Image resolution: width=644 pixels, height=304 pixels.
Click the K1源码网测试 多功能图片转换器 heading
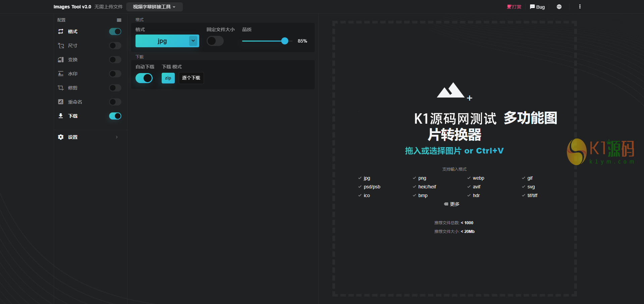[x=486, y=126]
